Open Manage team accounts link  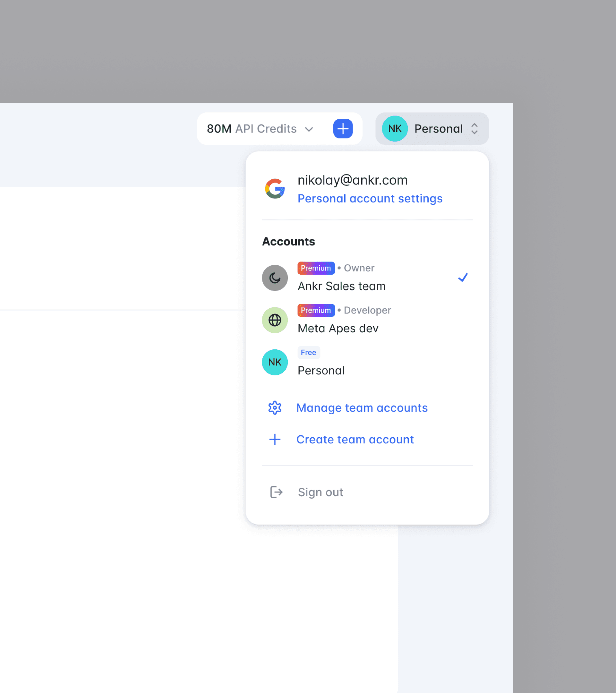[362, 407]
